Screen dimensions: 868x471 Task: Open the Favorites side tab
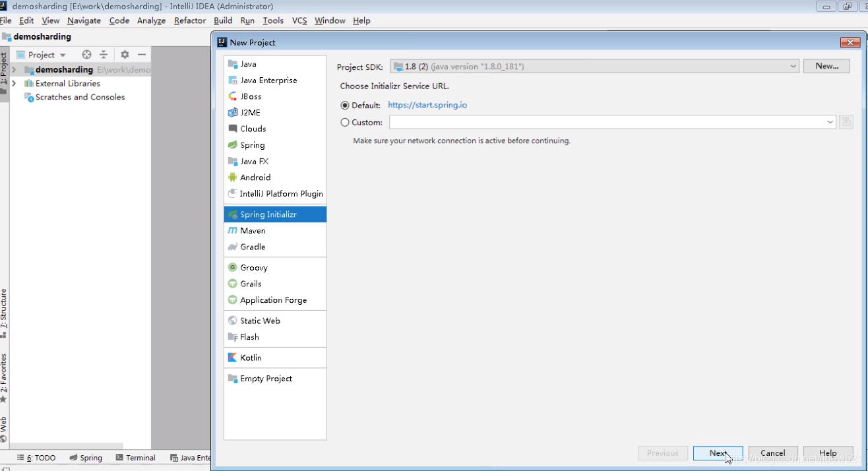(x=4, y=379)
